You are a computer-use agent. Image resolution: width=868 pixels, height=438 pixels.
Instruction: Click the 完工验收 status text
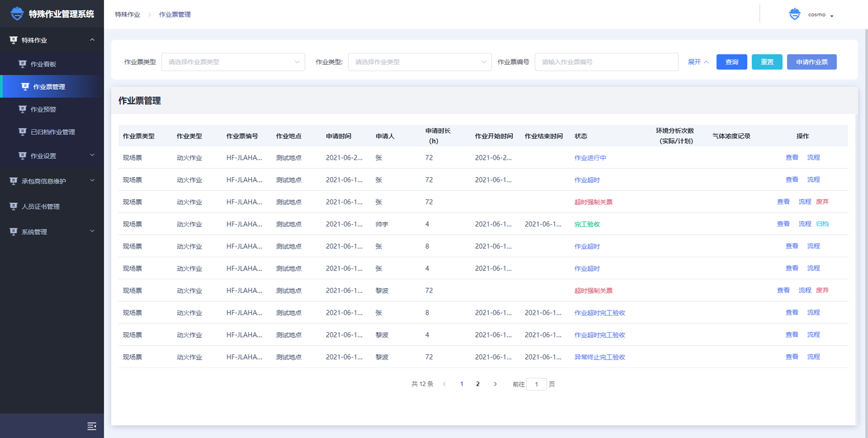[587, 225]
